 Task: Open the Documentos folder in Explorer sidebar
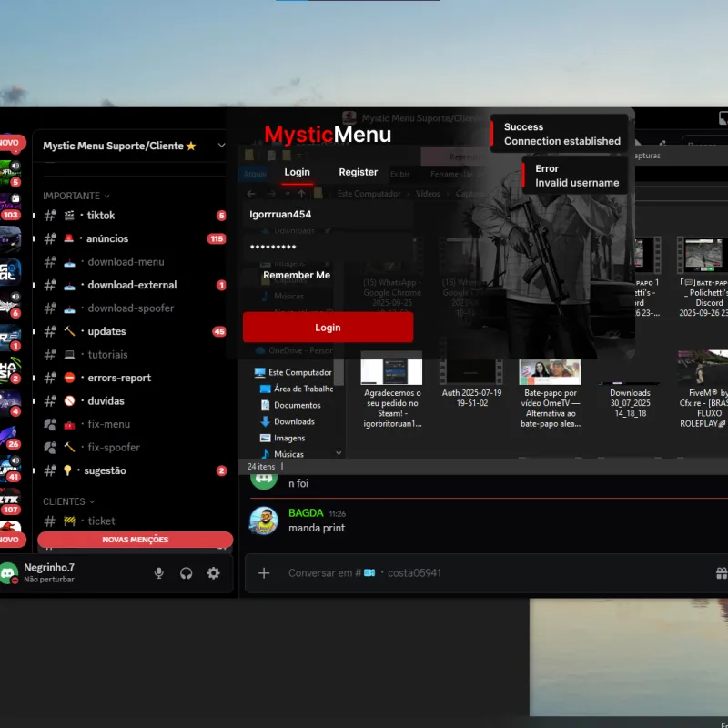[x=297, y=405]
